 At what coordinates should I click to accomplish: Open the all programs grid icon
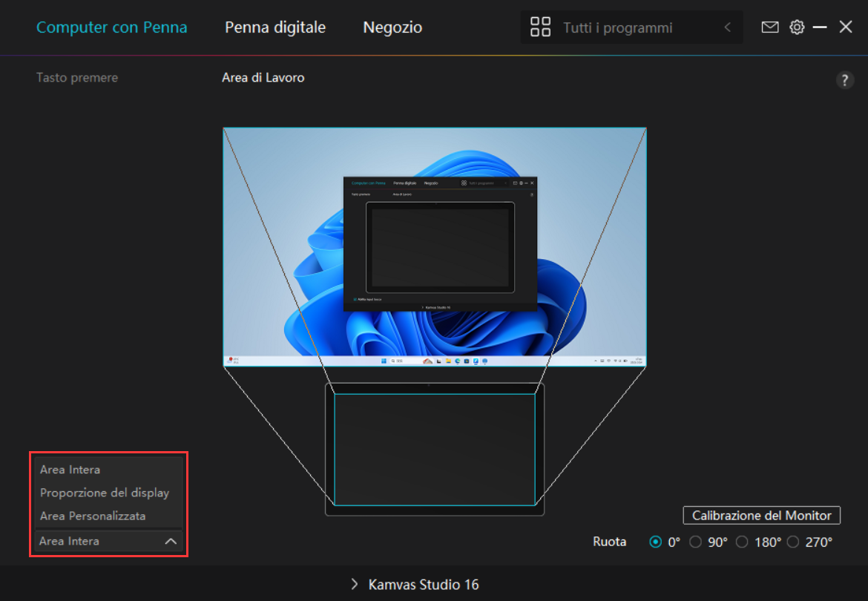coord(541,27)
